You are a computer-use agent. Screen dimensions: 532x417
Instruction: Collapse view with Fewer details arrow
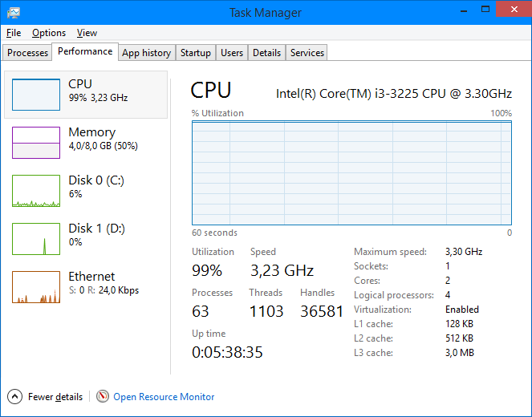click(14, 396)
